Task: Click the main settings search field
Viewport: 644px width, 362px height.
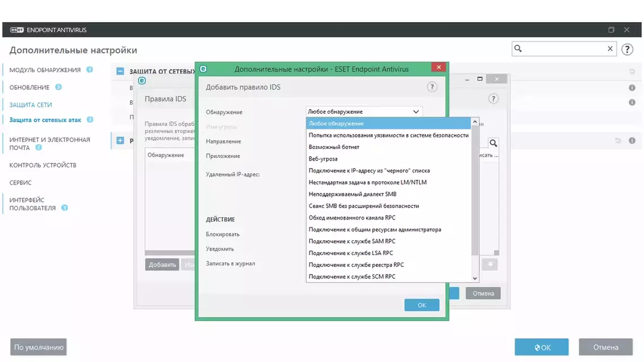Action: click(564, 49)
